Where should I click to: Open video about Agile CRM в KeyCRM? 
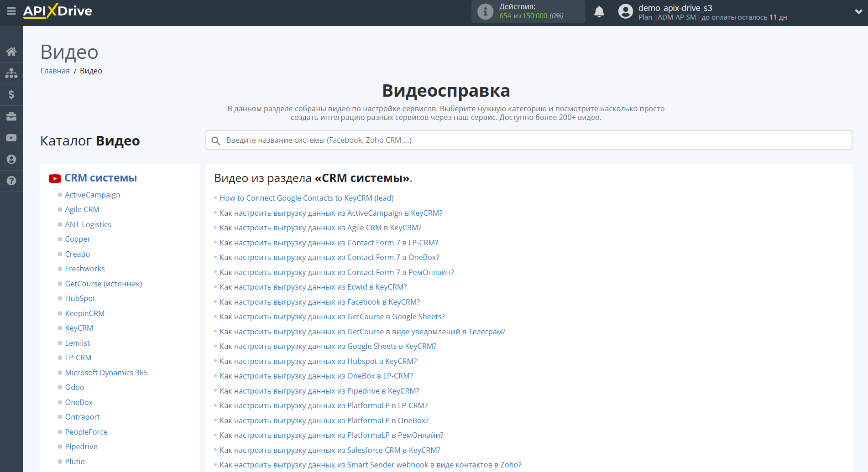[x=320, y=228]
